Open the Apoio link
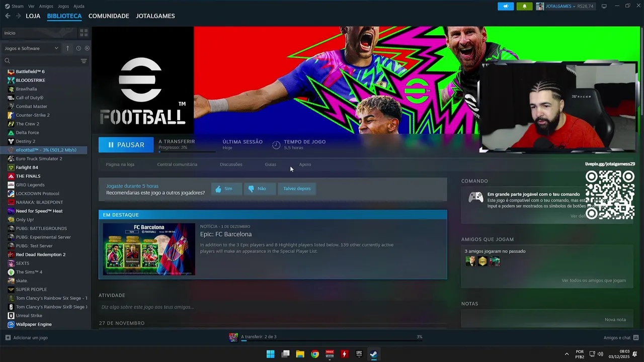 (305, 164)
